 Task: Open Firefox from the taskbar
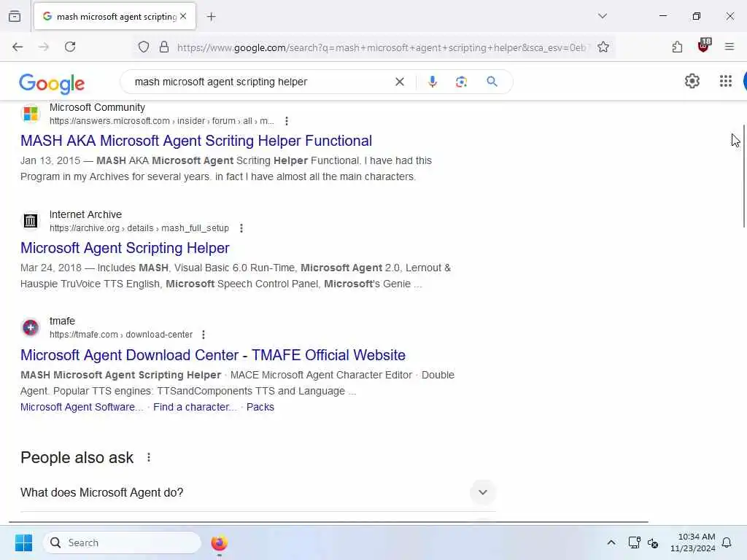point(219,542)
